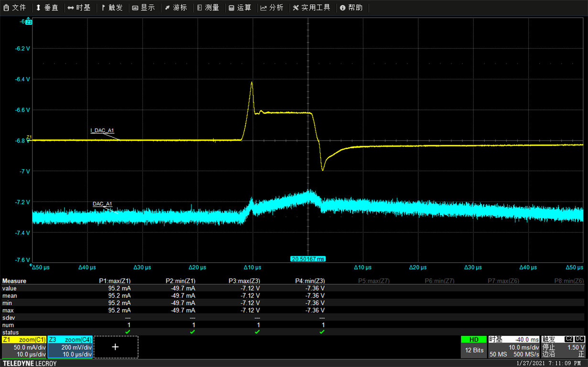Open the Z1 zoom(C1) descriptor box
This screenshot has width=588, height=367.
pos(24,347)
